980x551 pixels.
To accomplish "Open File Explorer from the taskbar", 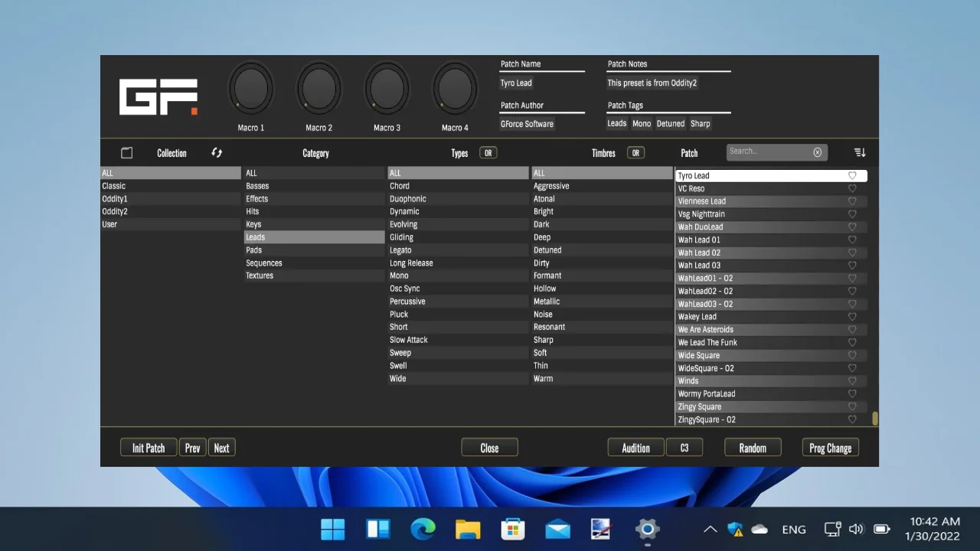I will 468,529.
